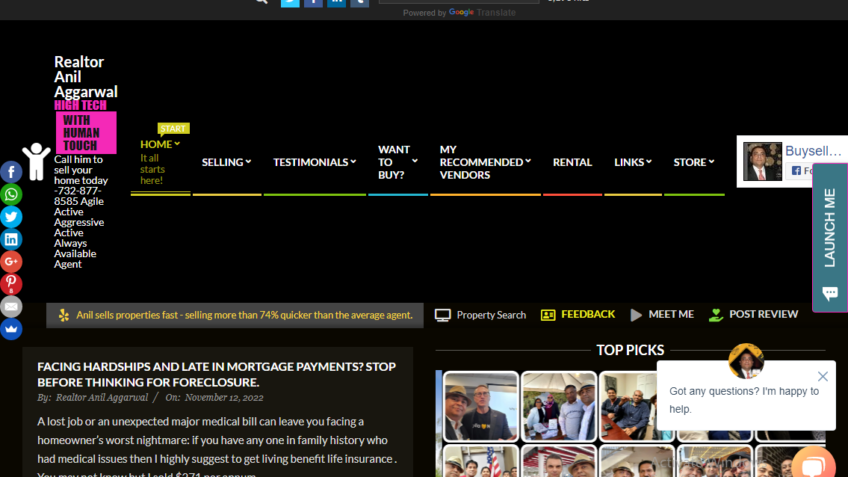Click the accessibility person icon
Screen dimensions: 848x477
pos(37,160)
